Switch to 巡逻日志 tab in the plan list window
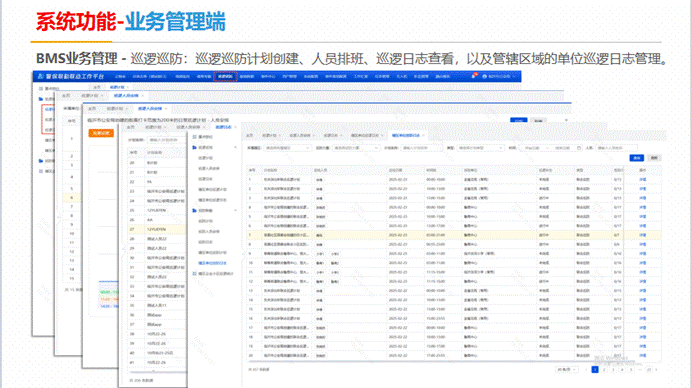 (223, 127)
